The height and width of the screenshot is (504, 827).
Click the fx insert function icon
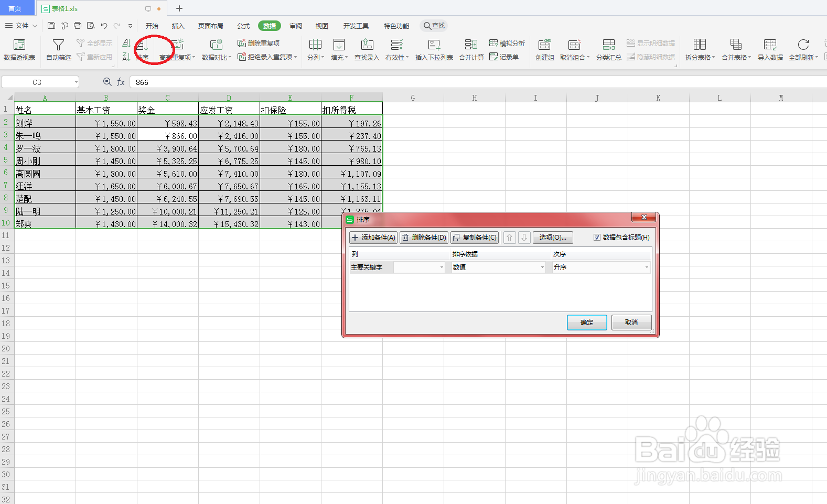click(121, 82)
